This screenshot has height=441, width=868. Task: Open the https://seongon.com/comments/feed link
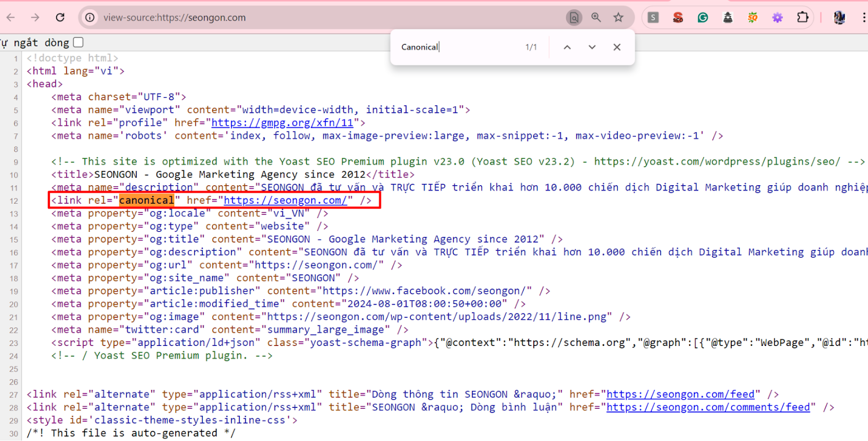point(708,407)
